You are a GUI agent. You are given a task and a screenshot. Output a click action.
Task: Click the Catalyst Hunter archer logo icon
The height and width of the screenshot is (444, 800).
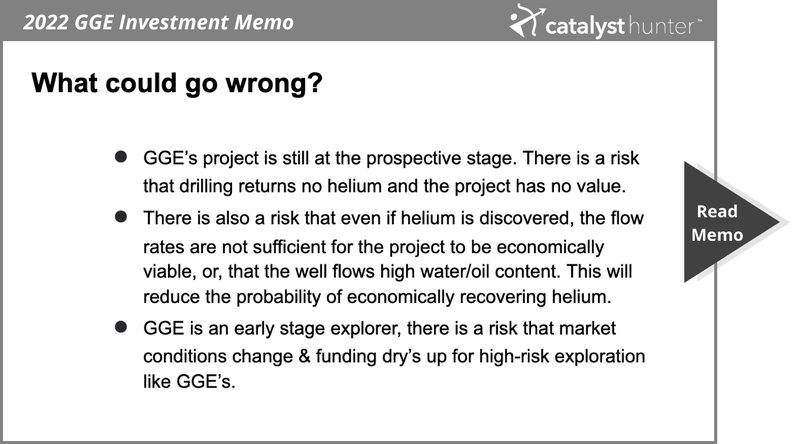click(x=526, y=21)
